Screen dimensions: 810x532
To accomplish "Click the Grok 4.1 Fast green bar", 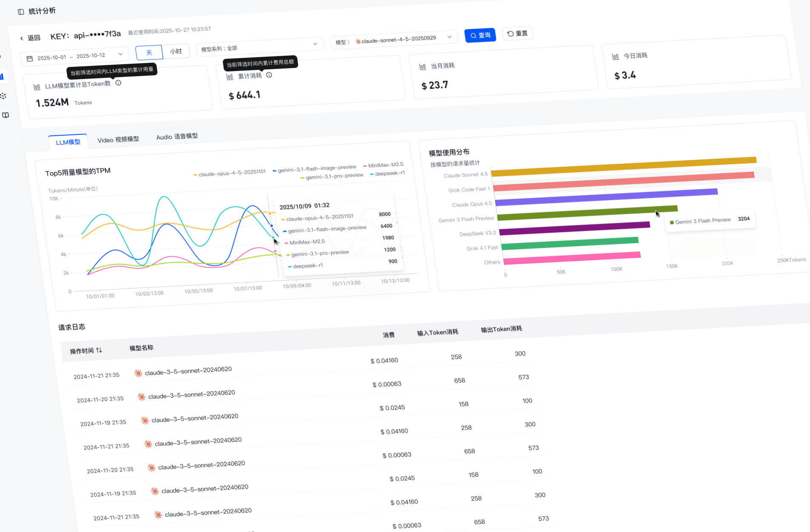I will [570, 243].
